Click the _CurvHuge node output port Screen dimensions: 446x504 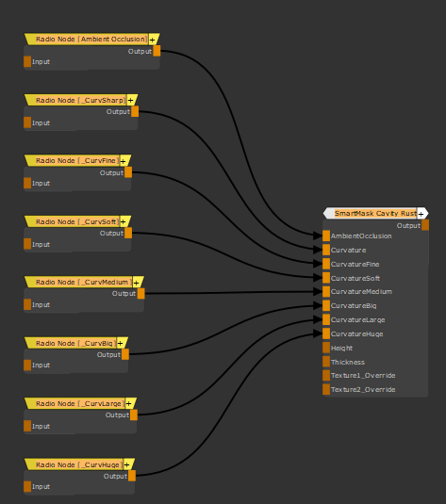click(x=132, y=476)
